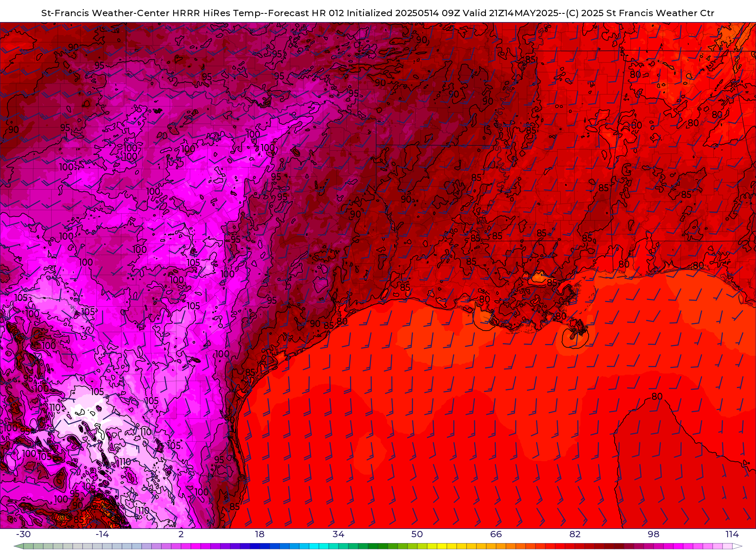Click the HRRR HiRes Temp forecast title

point(378,13)
